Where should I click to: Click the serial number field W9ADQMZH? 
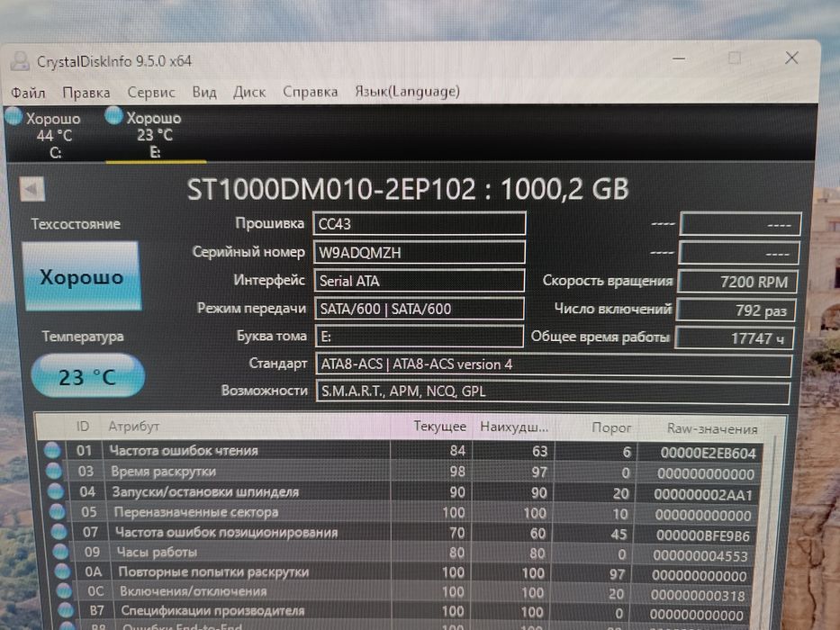(419, 252)
